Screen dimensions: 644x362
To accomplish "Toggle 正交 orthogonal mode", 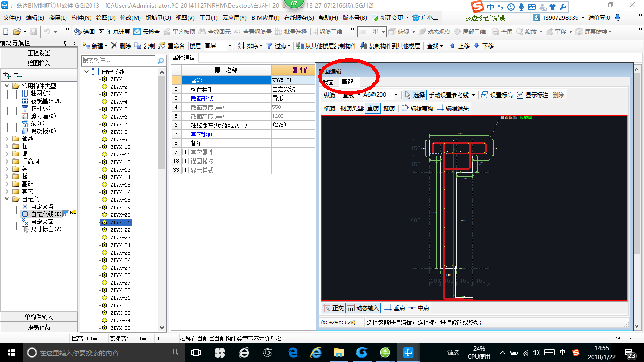I will click(x=333, y=308).
